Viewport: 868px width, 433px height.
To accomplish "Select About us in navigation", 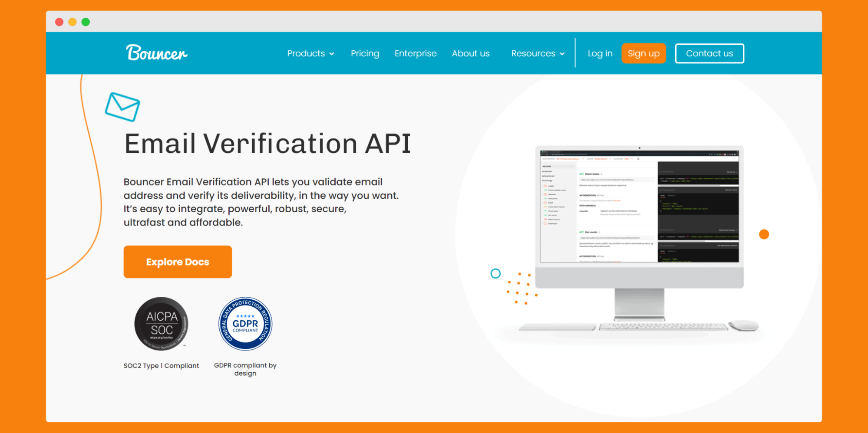I will [x=471, y=53].
